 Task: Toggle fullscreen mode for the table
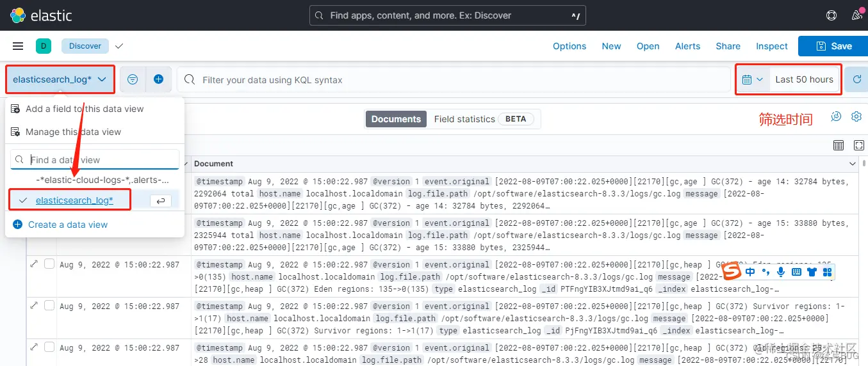tap(859, 145)
